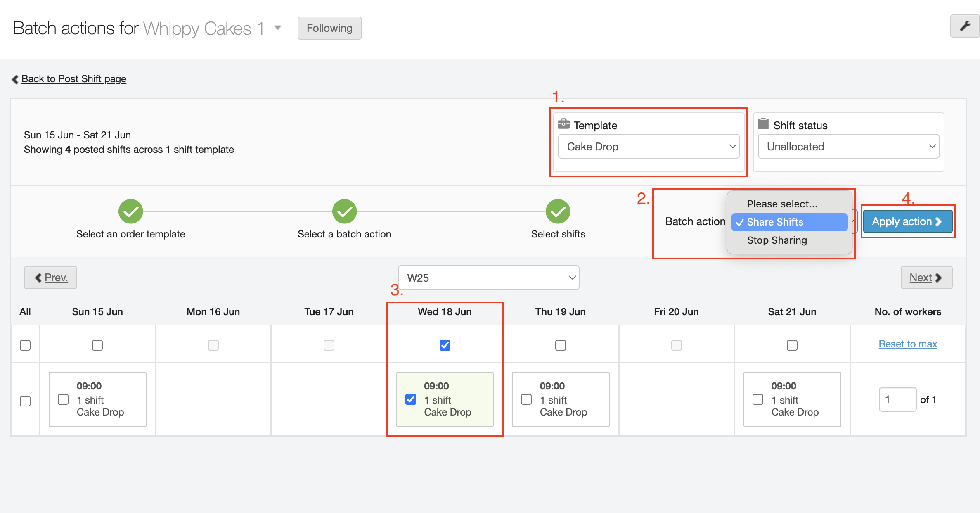Click the Shift status clipboard icon
The height and width of the screenshot is (513, 980).
pyautogui.click(x=763, y=123)
